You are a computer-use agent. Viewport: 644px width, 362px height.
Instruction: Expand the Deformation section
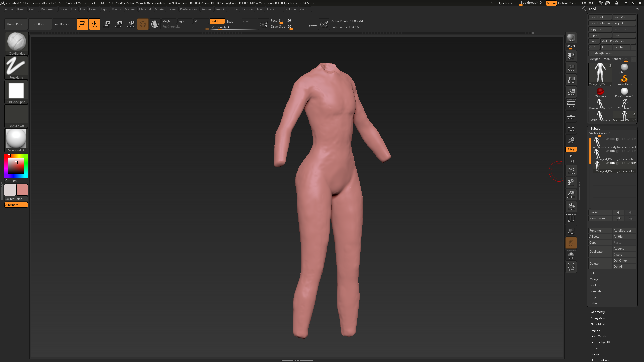[x=599, y=360]
